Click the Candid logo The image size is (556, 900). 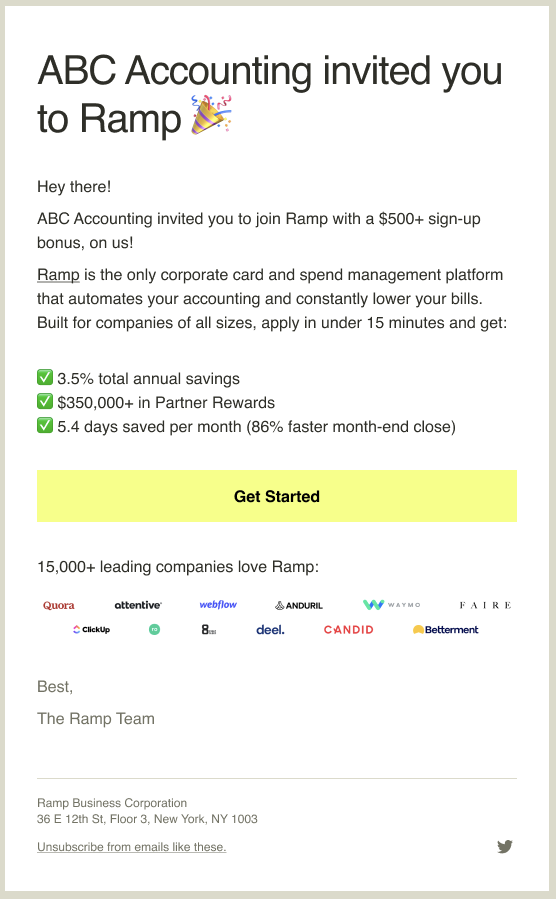coord(348,630)
